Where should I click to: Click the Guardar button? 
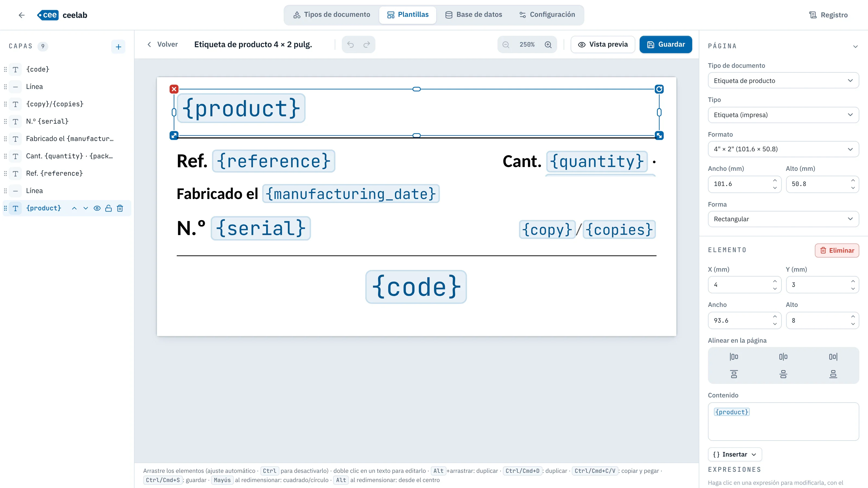(665, 44)
